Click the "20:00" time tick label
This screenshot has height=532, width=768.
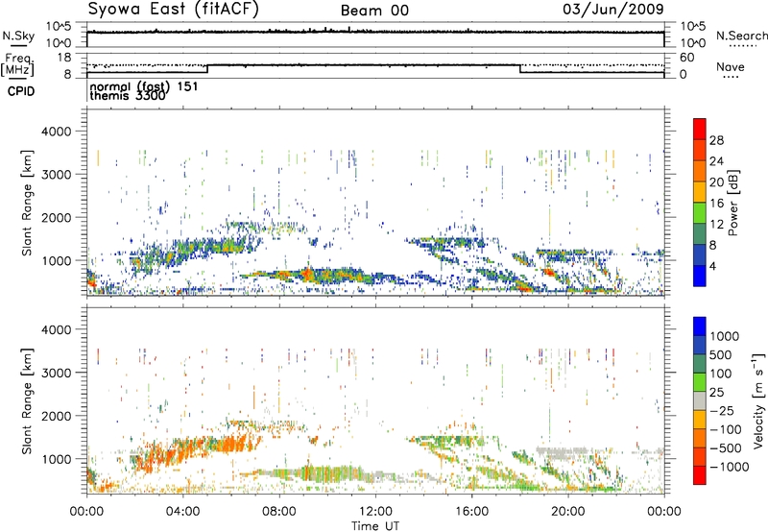pos(567,512)
